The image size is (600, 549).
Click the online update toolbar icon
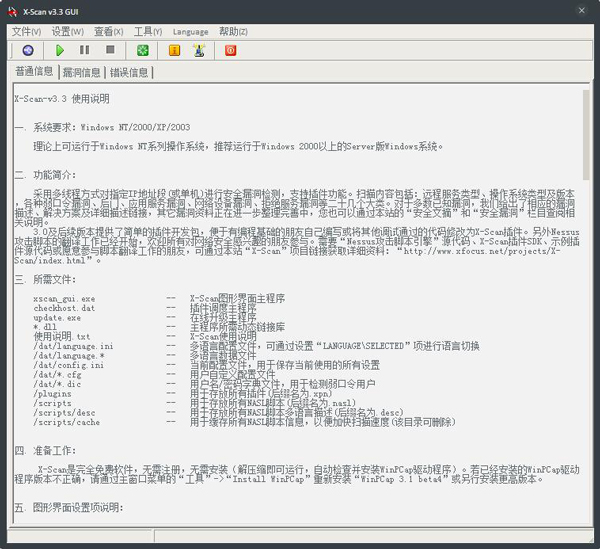199,51
